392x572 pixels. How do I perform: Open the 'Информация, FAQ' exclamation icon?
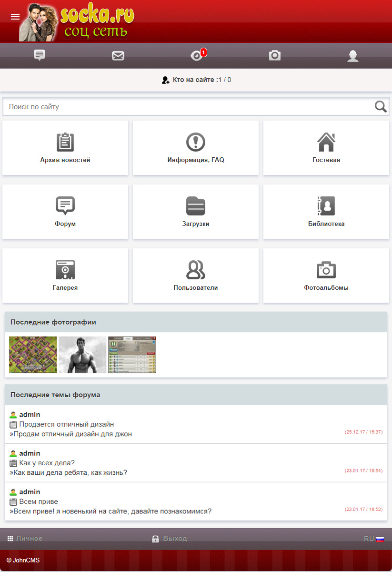click(x=196, y=142)
